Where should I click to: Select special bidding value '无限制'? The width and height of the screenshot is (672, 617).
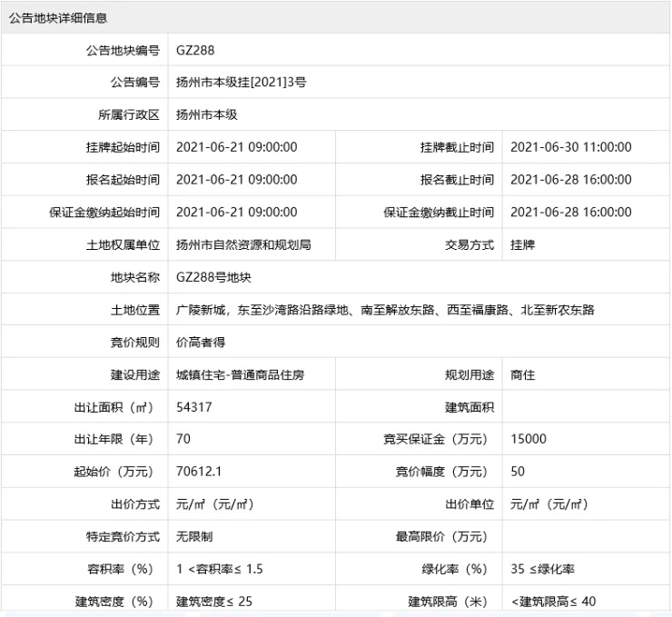point(194,537)
